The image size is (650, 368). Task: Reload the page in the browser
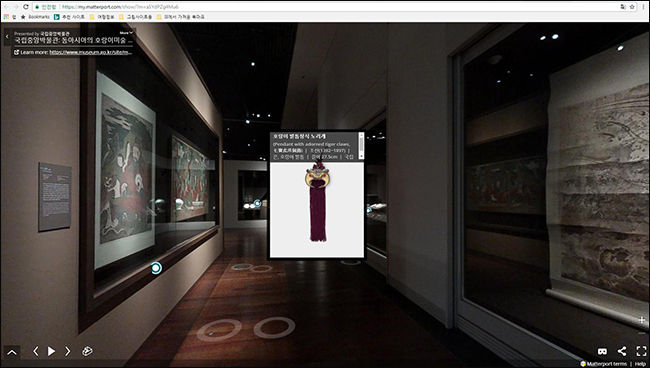pyautogui.click(x=26, y=7)
